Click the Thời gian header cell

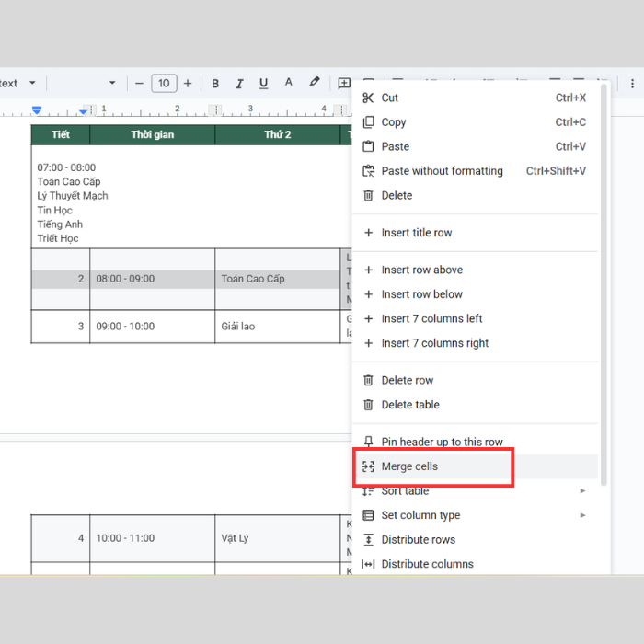pos(153,134)
